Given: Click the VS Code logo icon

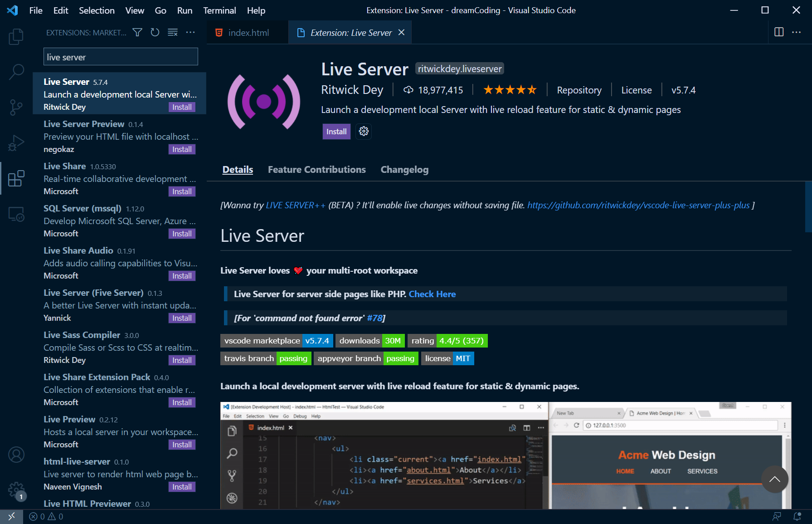Looking at the screenshot, I should [13, 10].
